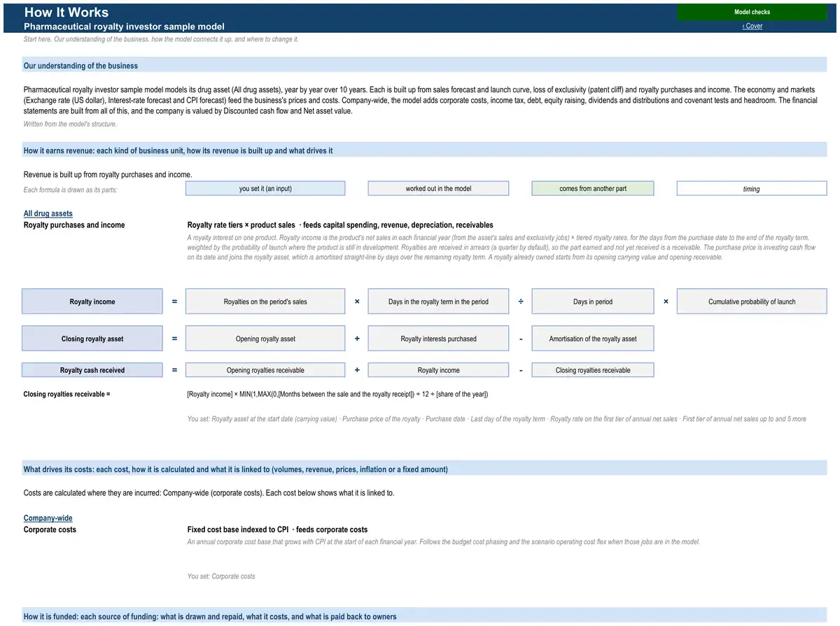Click the Royalty income addend box in cash row
The width and height of the screenshot is (840, 626).
click(x=438, y=370)
